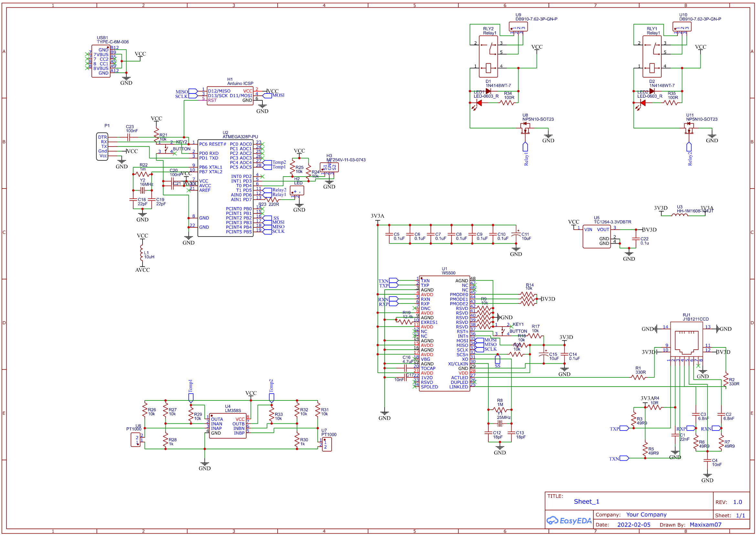
Task: Click the Temp2 net port above R33
Action: coord(271,398)
